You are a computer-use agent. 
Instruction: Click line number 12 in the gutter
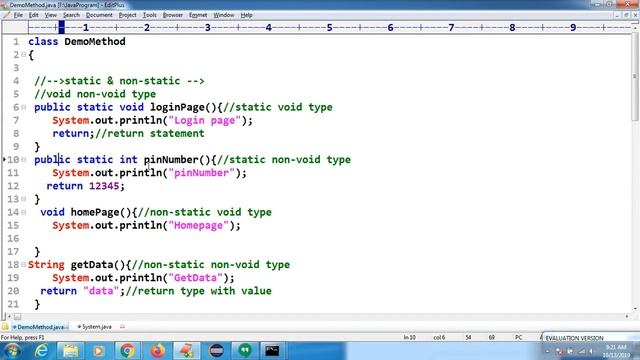pyautogui.click(x=13, y=186)
